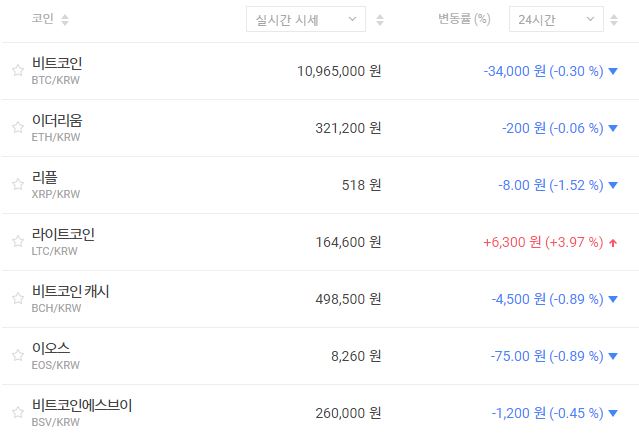This screenshot has width=639, height=438.
Task: Favorite Bitcoin using its star icon
Action: pyautogui.click(x=17, y=71)
